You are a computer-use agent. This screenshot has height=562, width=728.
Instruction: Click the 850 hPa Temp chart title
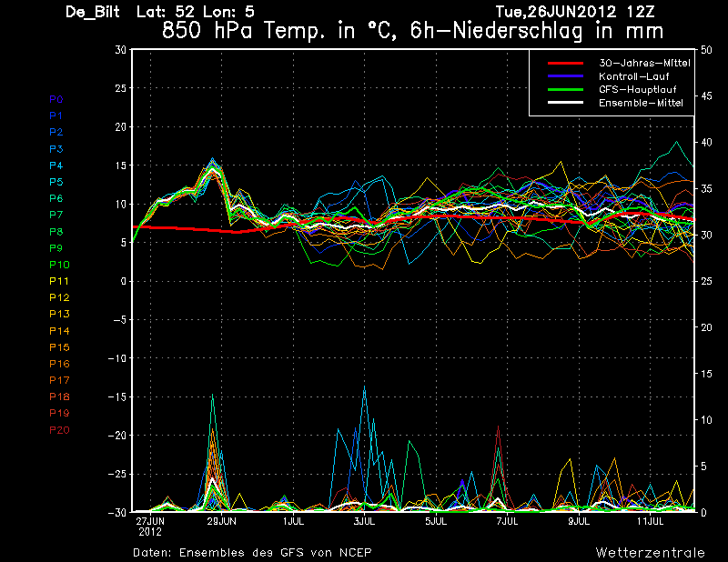(x=412, y=31)
